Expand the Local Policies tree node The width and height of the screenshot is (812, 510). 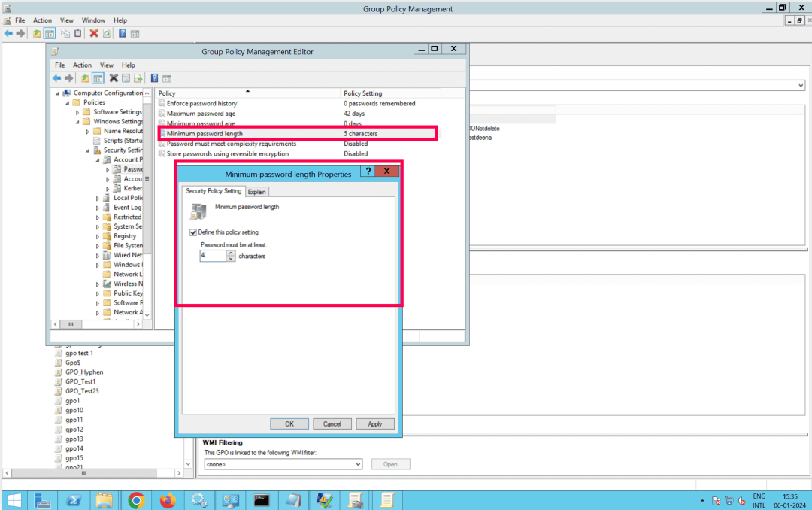tap(98, 198)
